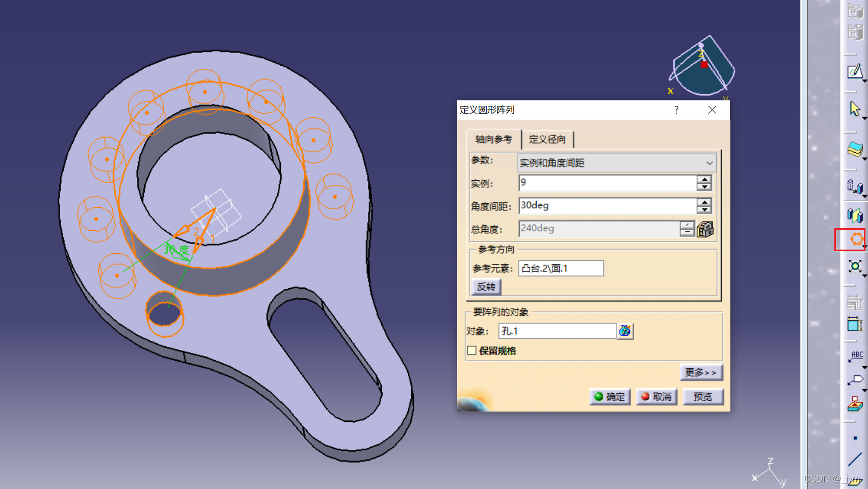
Task: Enable the 保留规格 checkbox
Action: click(471, 350)
